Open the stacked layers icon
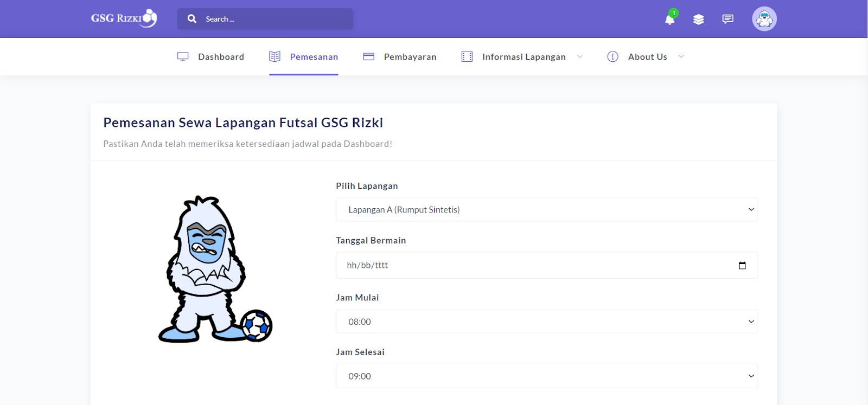This screenshot has width=868, height=405. 699,20
